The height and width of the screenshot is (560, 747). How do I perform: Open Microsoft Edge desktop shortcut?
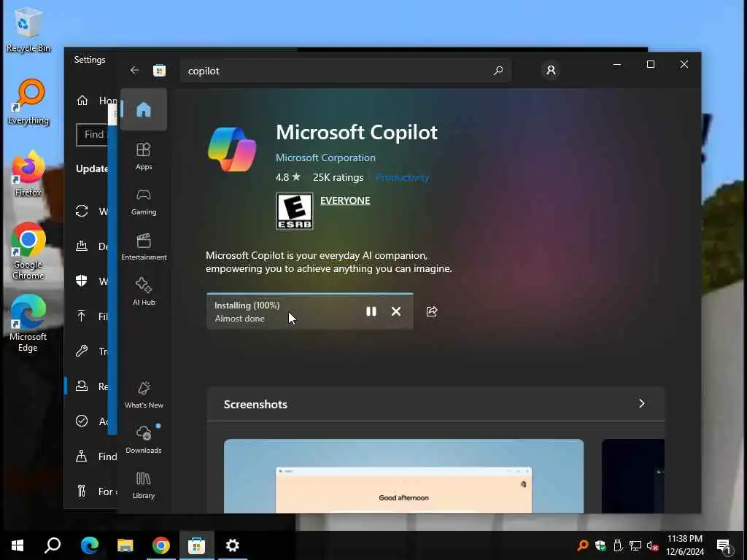click(28, 324)
